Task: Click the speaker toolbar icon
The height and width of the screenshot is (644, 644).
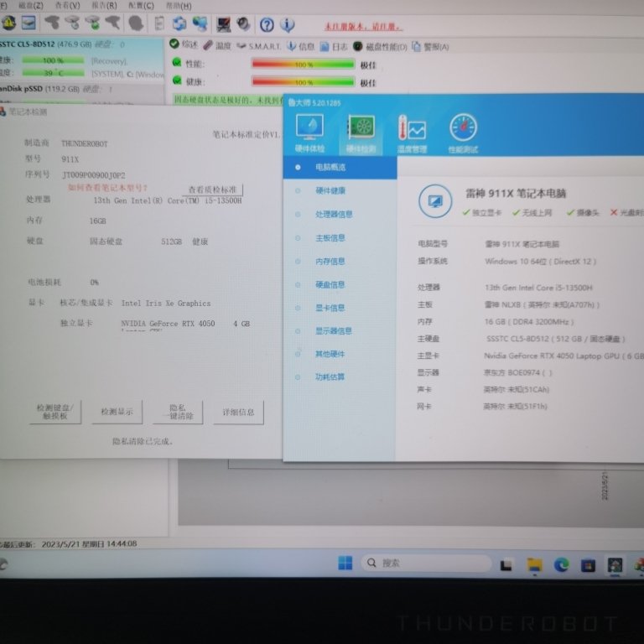Action: pyautogui.click(x=243, y=24)
